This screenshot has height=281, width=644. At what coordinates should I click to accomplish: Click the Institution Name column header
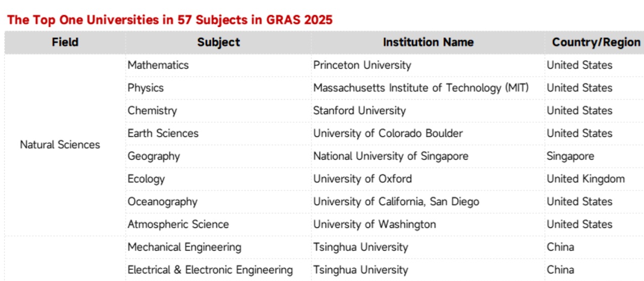(x=428, y=42)
